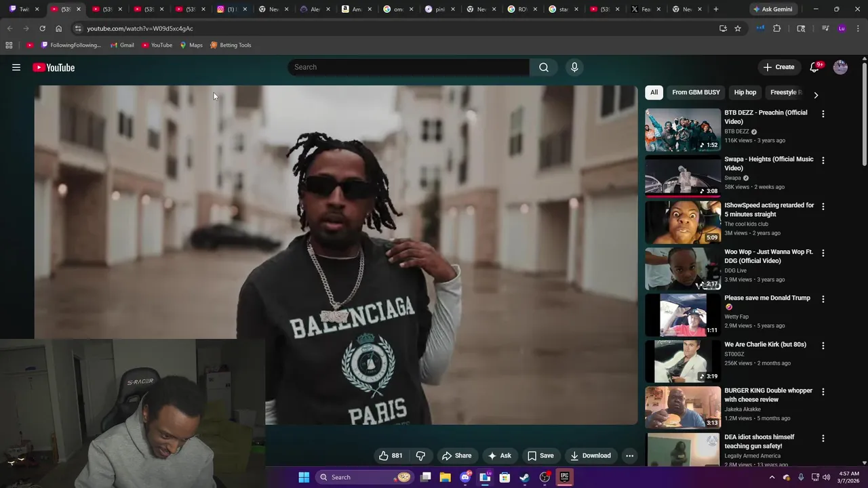Open File Explorer from the taskbar
The image size is (868, 488).
pyautogui.click(x=445, y=477)
